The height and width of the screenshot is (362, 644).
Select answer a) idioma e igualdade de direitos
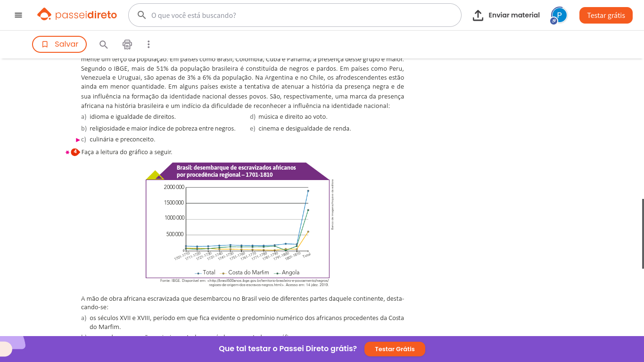pos(132,117)
